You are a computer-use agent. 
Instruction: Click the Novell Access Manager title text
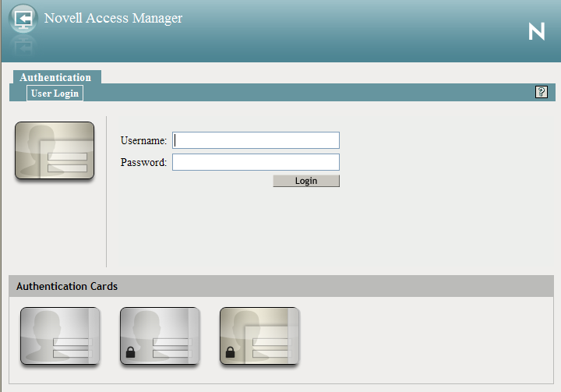[x=113, y=18]
